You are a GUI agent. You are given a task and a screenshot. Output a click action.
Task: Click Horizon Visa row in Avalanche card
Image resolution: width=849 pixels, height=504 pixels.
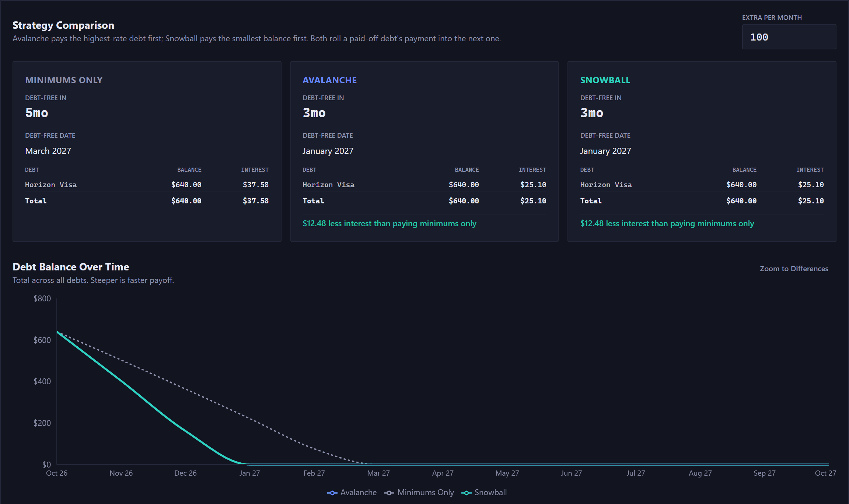click(424, 185)
